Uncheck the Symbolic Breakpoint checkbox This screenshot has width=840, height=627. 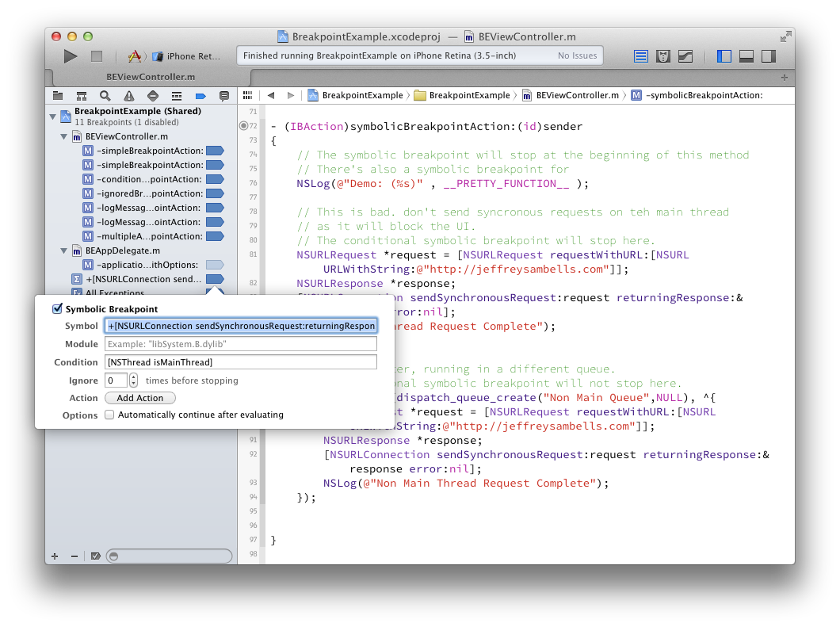click(x=57, y=308)
